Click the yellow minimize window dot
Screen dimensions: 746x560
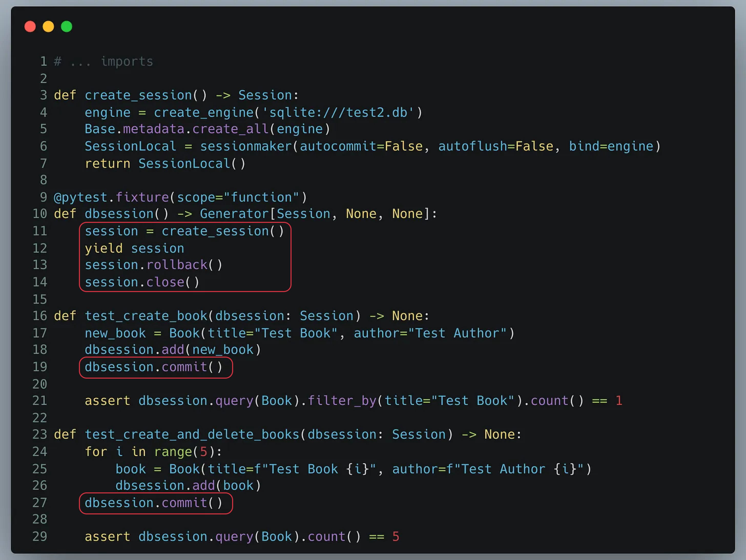tap(48, 27)
